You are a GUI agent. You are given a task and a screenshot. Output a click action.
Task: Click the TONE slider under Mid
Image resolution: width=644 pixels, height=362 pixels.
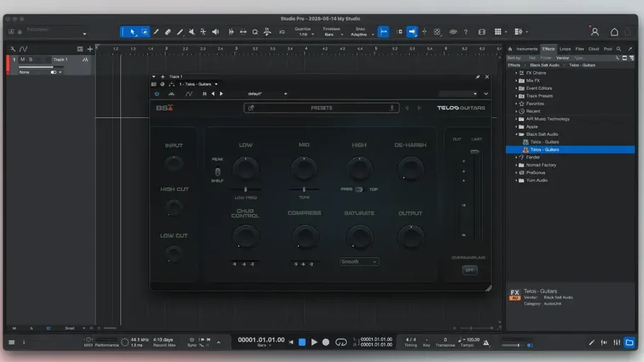pyautogui.click(x=304, y=189)
